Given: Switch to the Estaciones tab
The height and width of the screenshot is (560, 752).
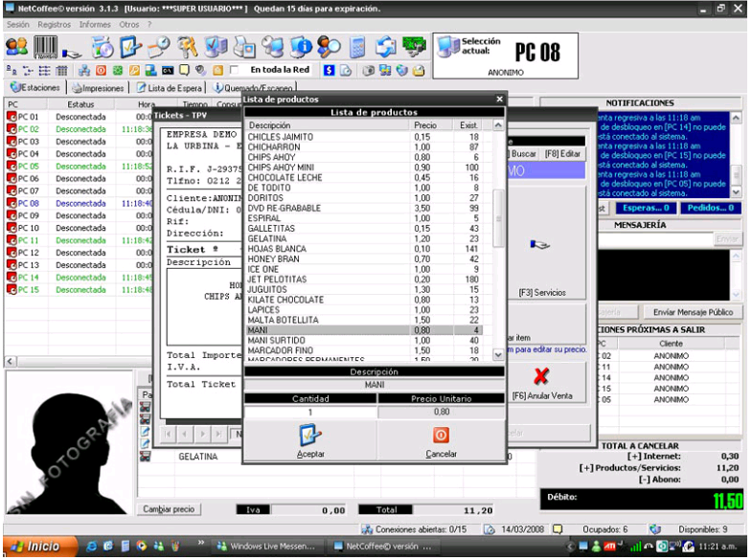Looking at the screenshot, I should click(x=35, y=88).
